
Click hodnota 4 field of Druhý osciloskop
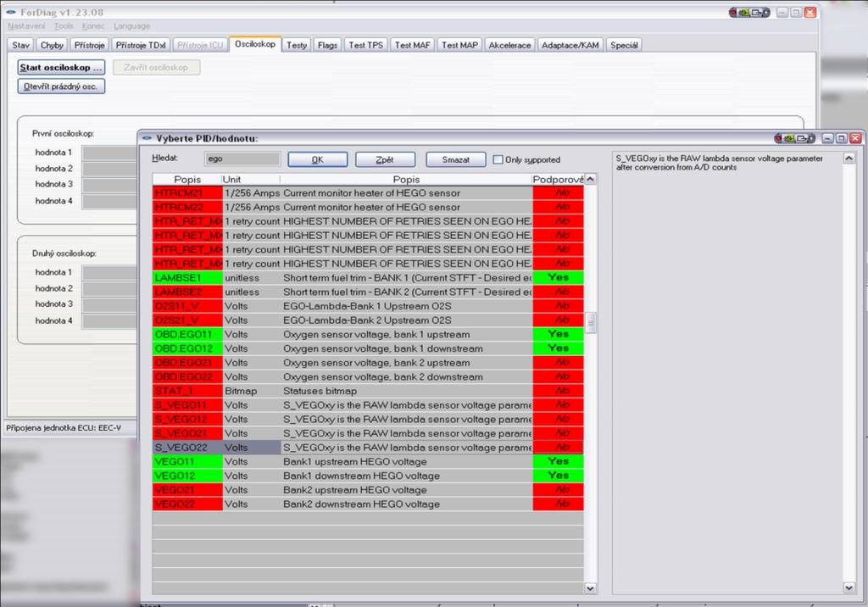[x=109, y=321]
